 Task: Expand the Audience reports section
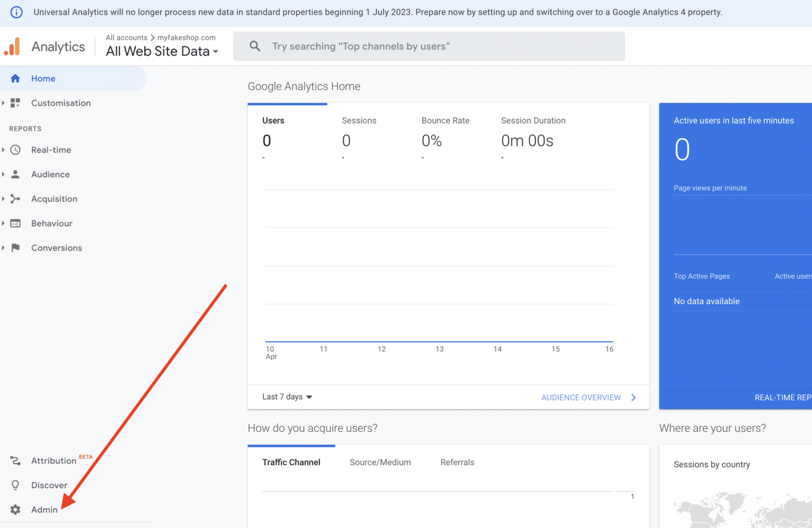click(x=4, y=174)
